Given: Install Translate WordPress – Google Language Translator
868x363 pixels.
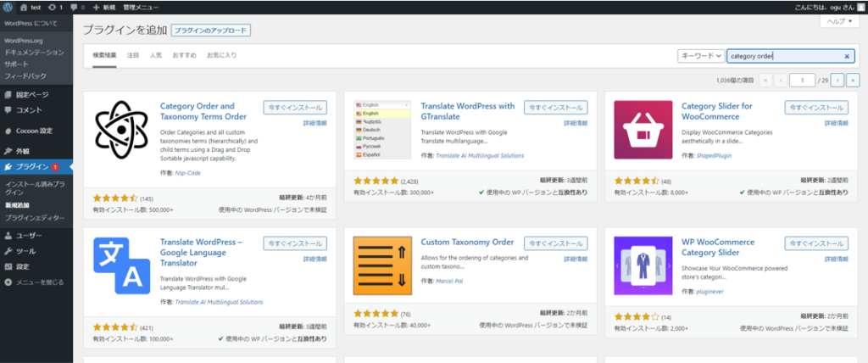Looking at the screenshot, I should 295,243.
